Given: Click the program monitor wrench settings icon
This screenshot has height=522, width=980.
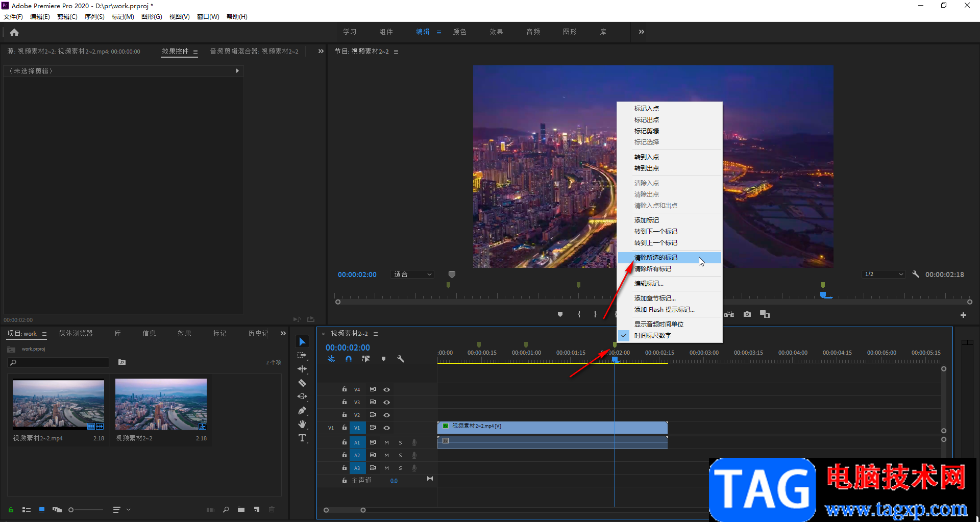Looking at the screenshot, I should [x=916, y=274].
